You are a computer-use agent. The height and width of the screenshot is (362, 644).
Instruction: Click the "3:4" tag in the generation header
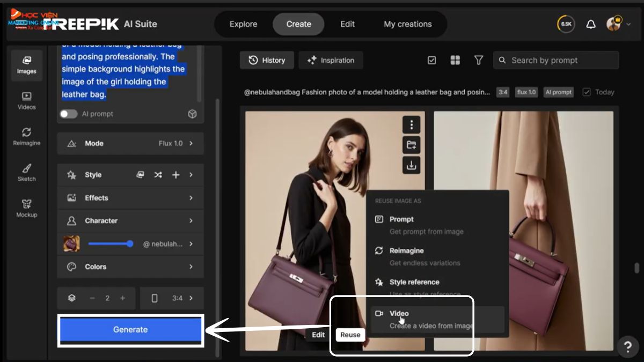pyautogui.click(x=503, y=92)
